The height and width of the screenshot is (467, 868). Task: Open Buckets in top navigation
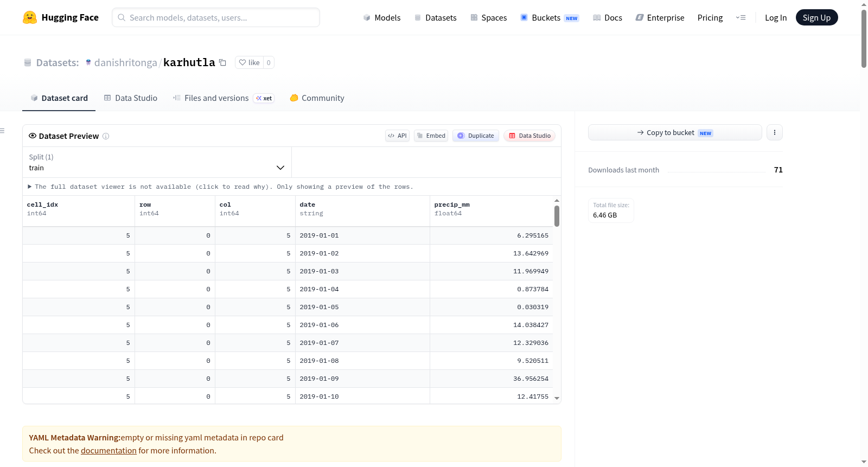pyautogui.click(x=550, y=17)
